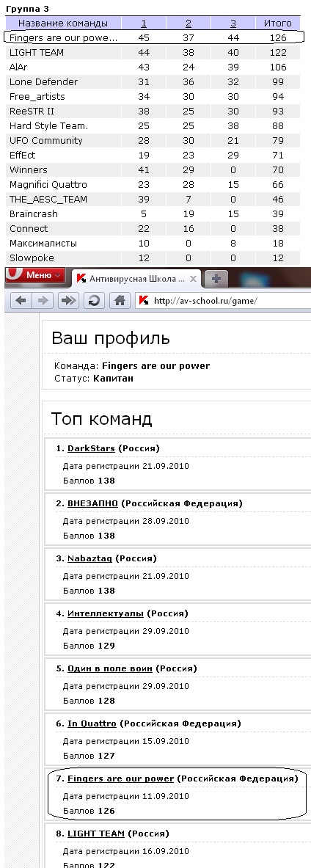311x868 pixels.
Task: Click Баллов 129 under Интеллектуалы
Action: click(89, 646)
